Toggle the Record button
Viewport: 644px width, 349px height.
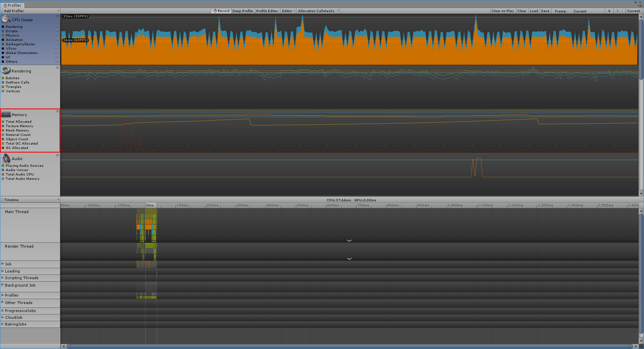tap(221, 11)
